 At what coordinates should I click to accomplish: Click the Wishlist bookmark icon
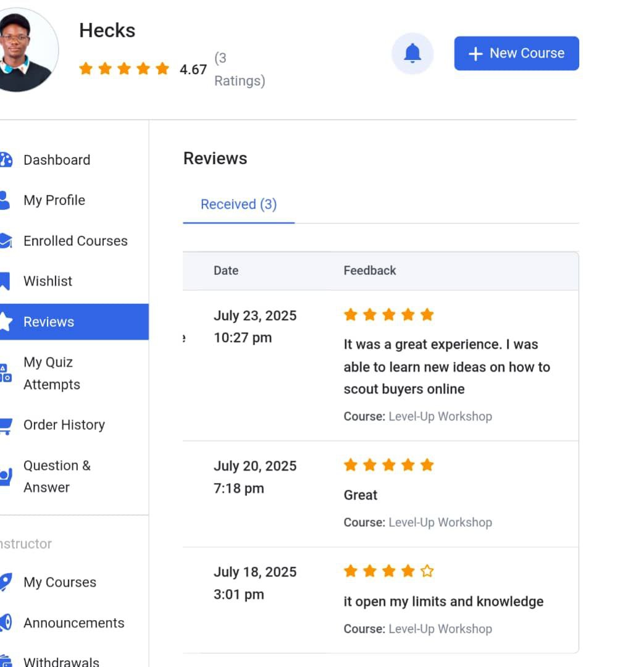(5, 281)
